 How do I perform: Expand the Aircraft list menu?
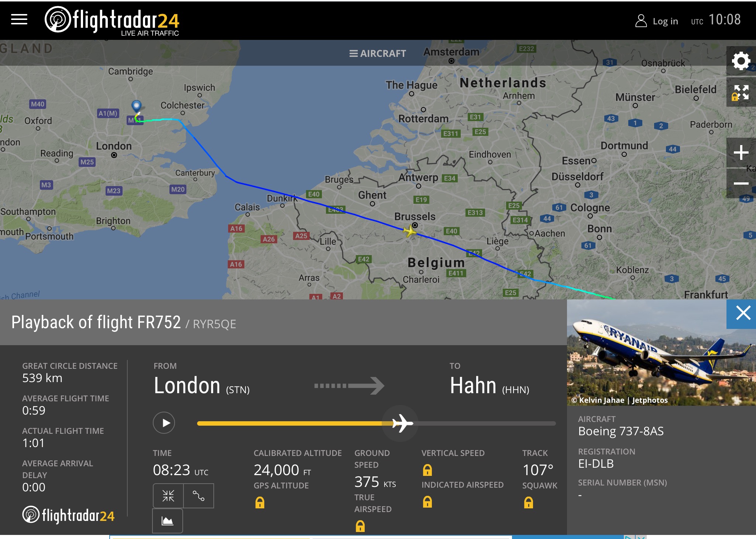tap(378, 54)
